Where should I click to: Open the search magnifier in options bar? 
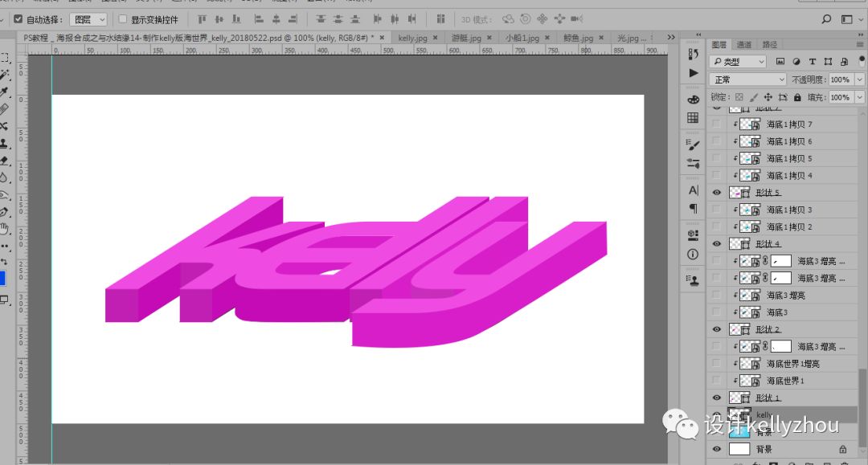tap(826, 19)
